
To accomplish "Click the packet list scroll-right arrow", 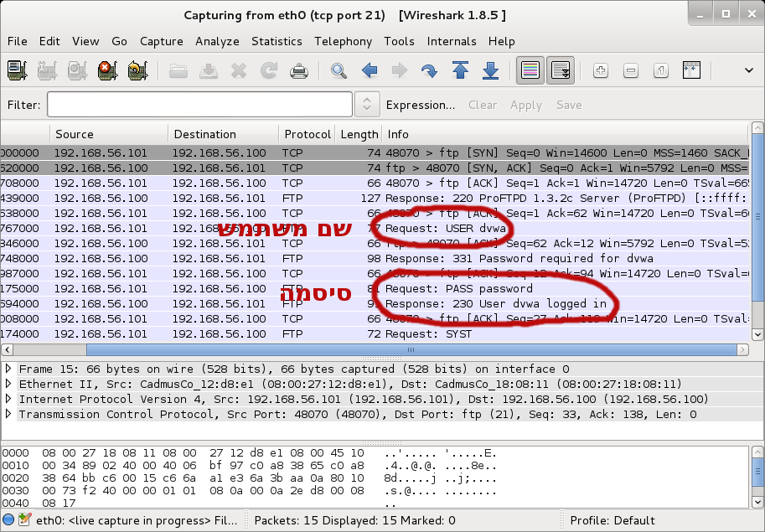I will (x=742, y=349).
